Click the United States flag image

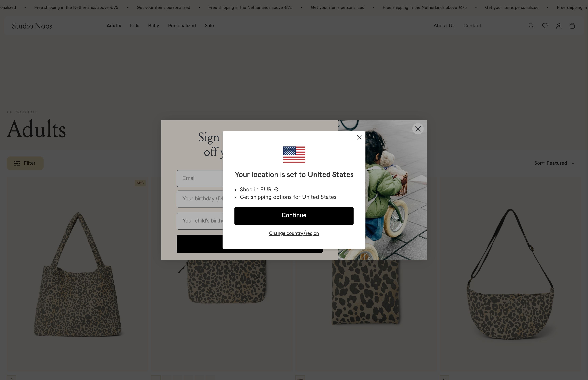[294, 155]
